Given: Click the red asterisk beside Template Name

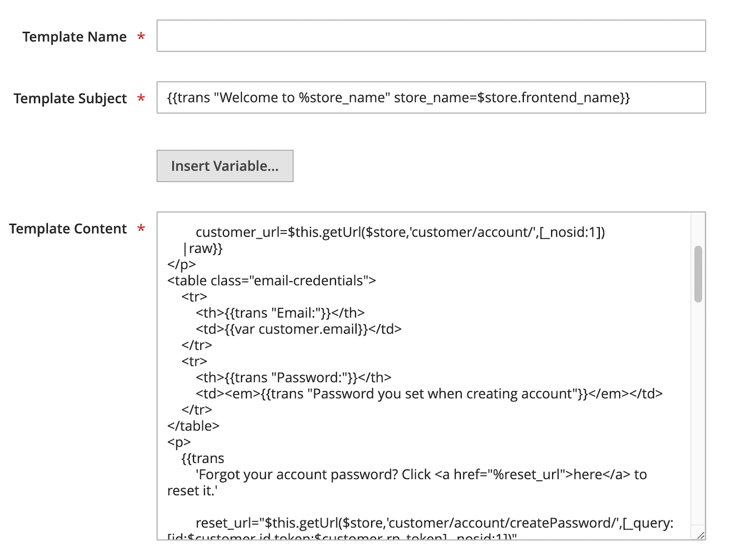Looking at the screenshot, I should pos(140,37).
